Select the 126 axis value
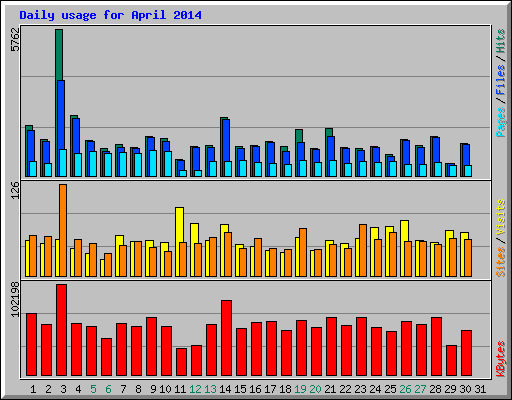Screen dimensions: 512x400 tap(15, 190)
